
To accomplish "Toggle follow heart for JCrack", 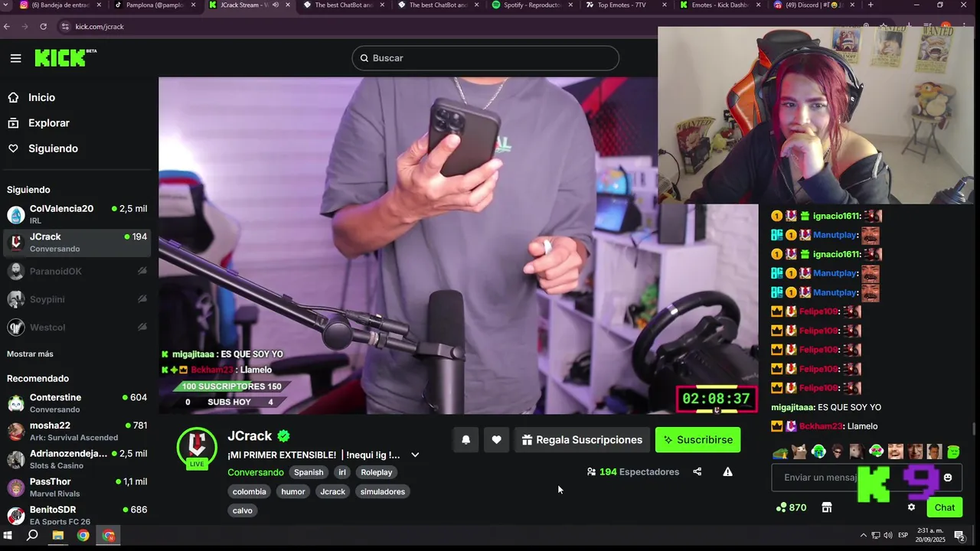I will tap(496, 440).
